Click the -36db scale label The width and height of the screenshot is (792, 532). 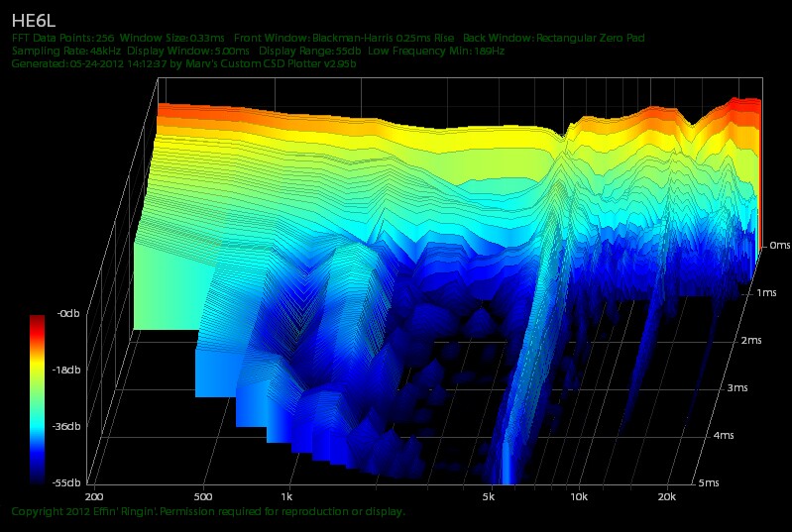(x=66, y=427)
